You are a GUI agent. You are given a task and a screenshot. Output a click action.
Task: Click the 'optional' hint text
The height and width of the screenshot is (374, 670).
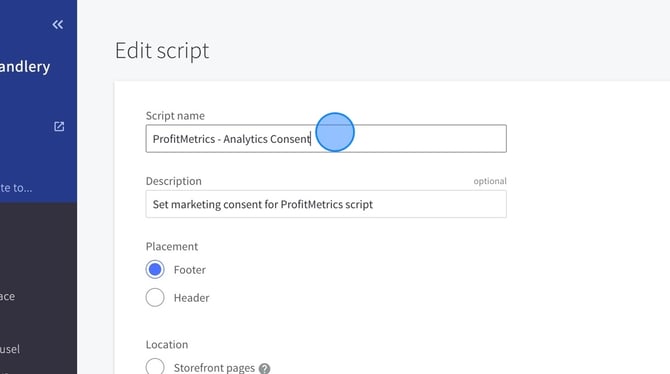pyautogui.click(x=490, y=181)
